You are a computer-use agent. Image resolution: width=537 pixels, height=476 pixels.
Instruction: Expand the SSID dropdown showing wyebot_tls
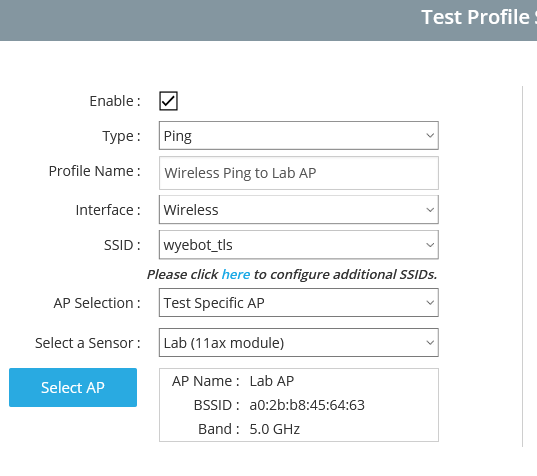tap(299, 245)
